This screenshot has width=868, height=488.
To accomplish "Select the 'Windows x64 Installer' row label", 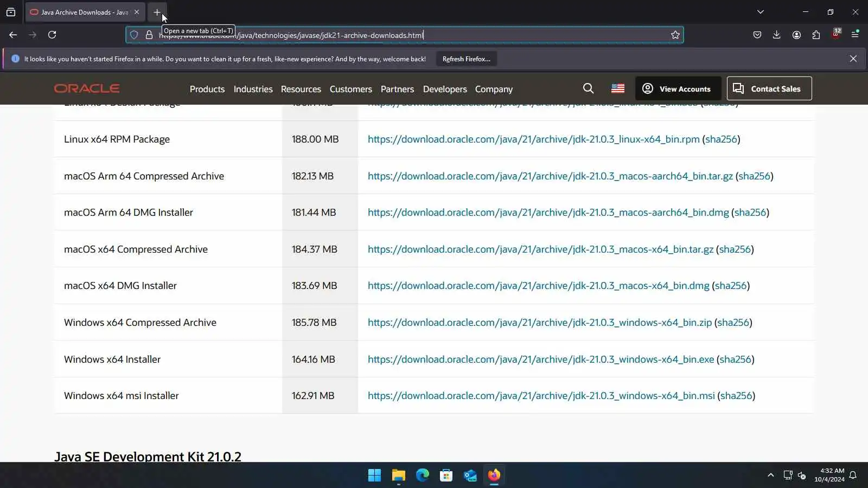I will [x=112, y=359].
